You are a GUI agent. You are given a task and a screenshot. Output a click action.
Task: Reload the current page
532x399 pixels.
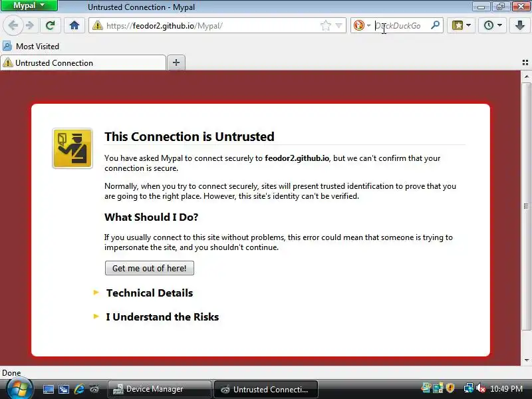51,25
